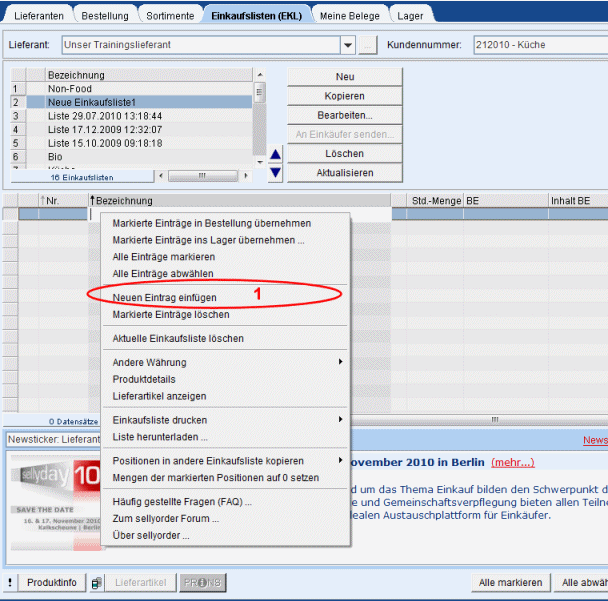Expand Positionen in andere Einkaufsliste kopieren

340,461
